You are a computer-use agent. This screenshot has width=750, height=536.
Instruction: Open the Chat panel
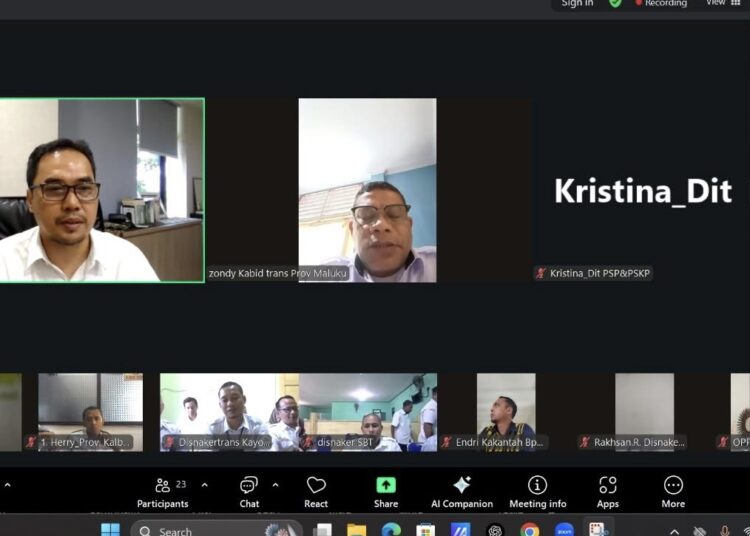click(249, 490)
